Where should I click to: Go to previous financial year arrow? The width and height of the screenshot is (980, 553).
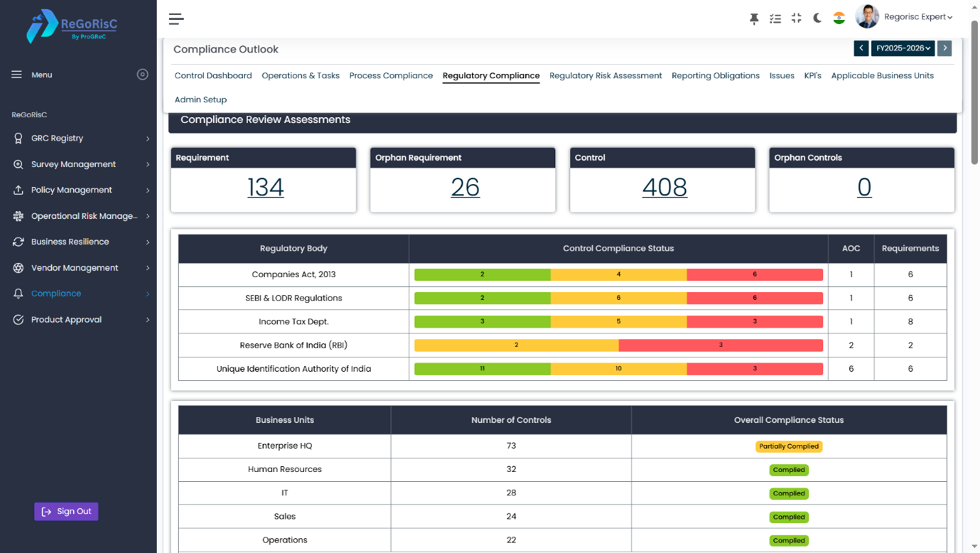(x=861, y=48)
